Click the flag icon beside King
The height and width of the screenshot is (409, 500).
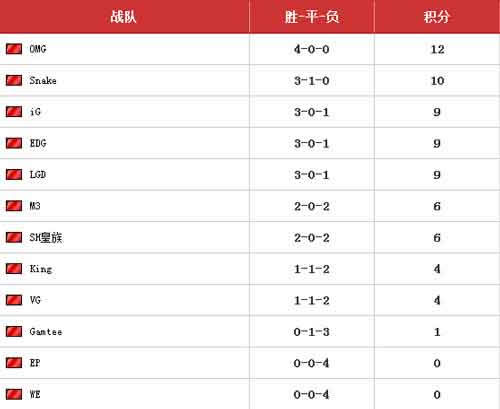tap(14, 269)
